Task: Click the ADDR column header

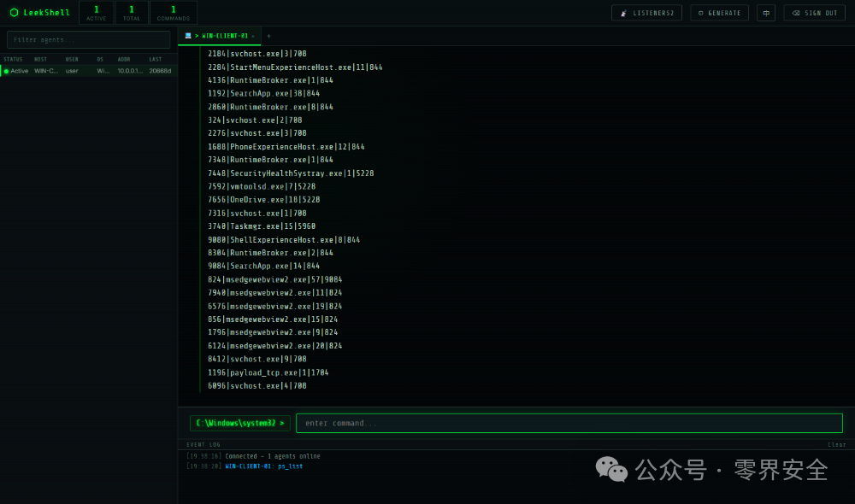Action: pyautogui.click(x=124, y=60)
